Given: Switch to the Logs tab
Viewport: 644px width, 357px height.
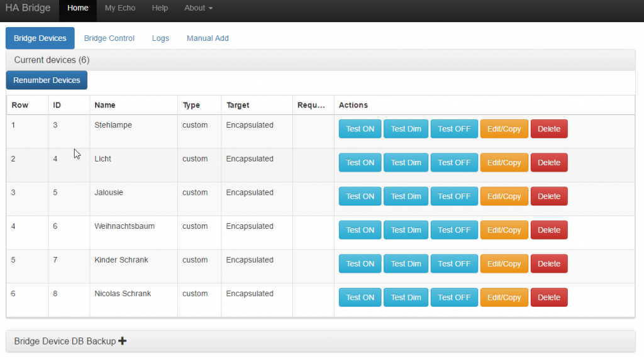Looking at the screenshot, I should click(160, 38).
